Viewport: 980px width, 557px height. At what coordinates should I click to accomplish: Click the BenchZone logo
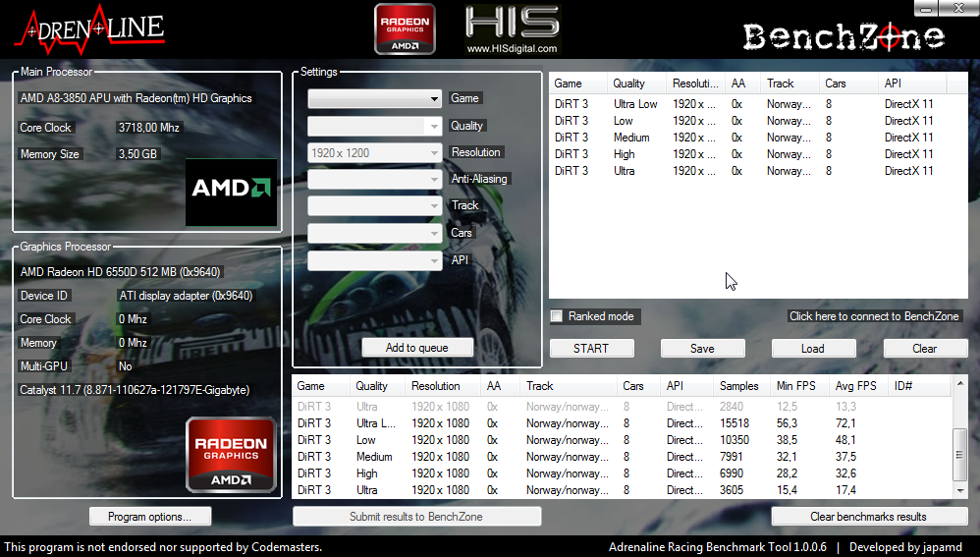[844, 37]
